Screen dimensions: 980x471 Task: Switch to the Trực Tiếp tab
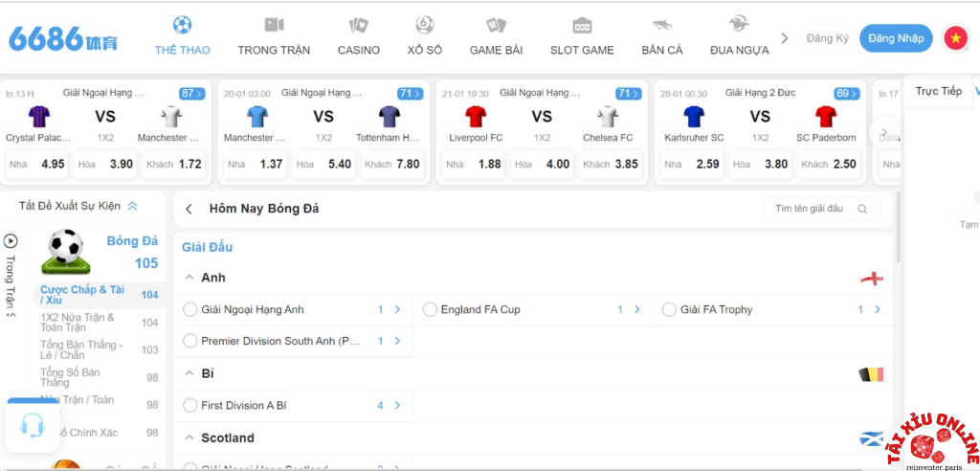938,91
